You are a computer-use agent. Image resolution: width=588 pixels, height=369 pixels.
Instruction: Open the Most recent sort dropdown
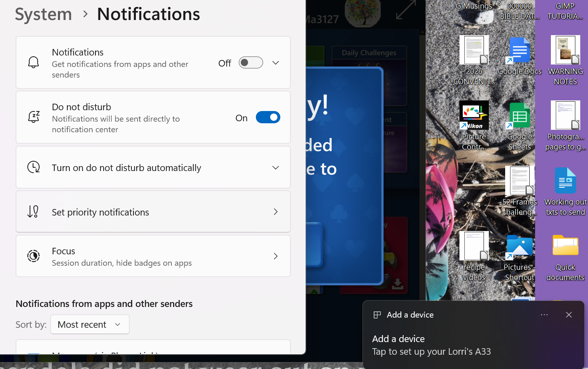pyautogui.click(x=90, y=324)
